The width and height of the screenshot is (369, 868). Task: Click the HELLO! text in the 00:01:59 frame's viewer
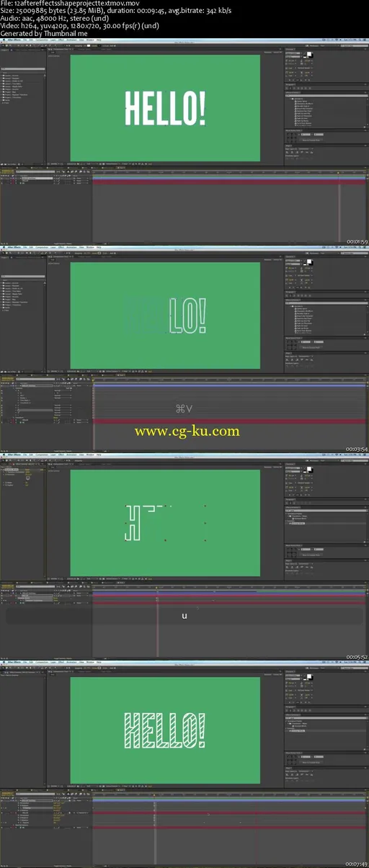click(x=165, y=107)
